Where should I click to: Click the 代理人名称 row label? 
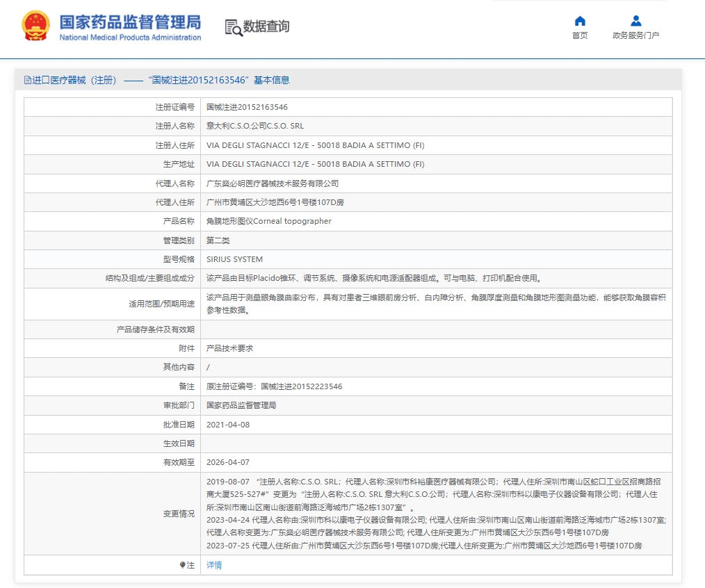click(175, 183)
